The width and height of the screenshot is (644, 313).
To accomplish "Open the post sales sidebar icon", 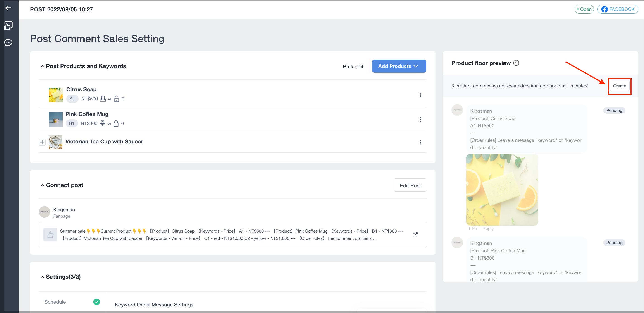I will pos(9,25).
